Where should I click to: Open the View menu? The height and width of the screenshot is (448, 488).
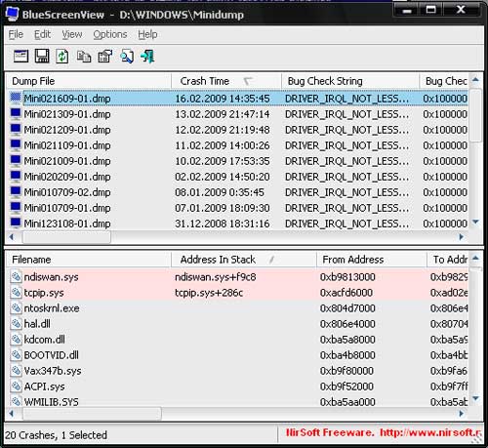click(72, 34)
